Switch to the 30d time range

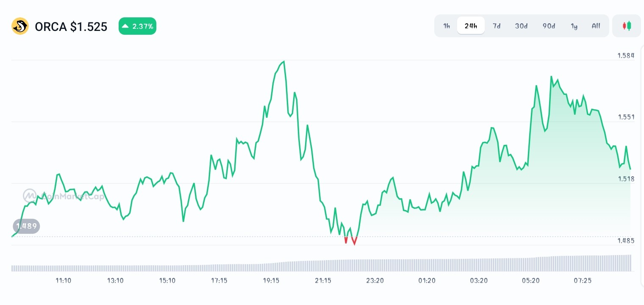[x=521, y=26]
